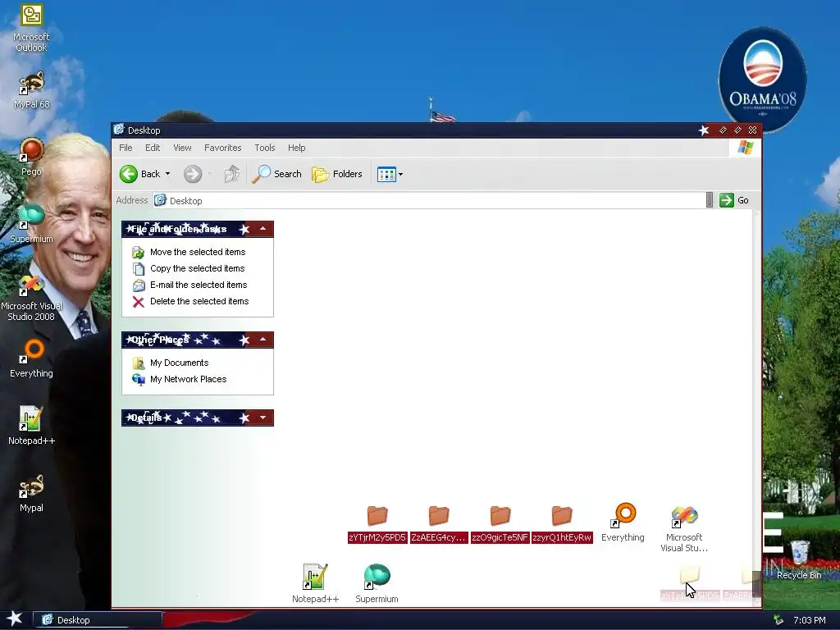This screenshot has width=840, height=630.
Task: Select Everything shortcut in Explorer window
Action: coord(623,523)
